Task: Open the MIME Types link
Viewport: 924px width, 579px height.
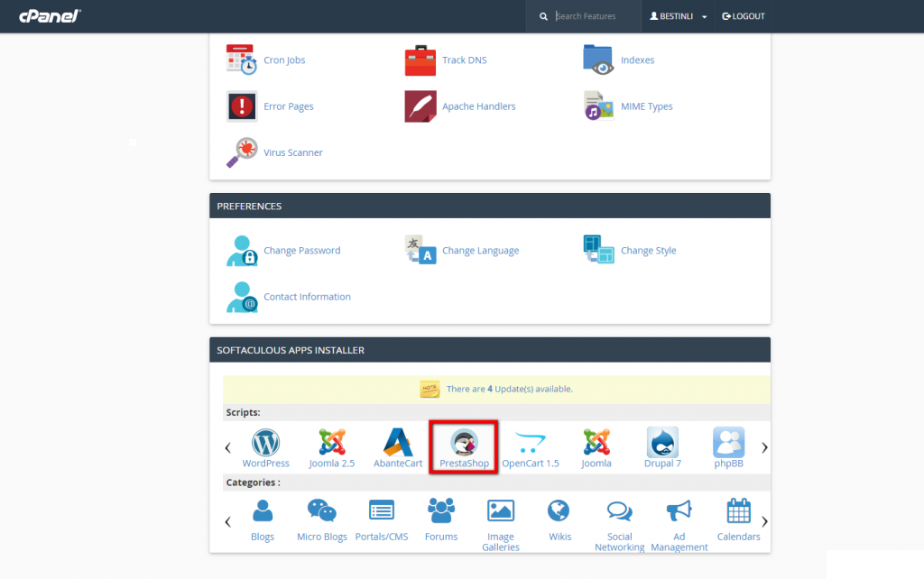Action: tap(646, 106)
